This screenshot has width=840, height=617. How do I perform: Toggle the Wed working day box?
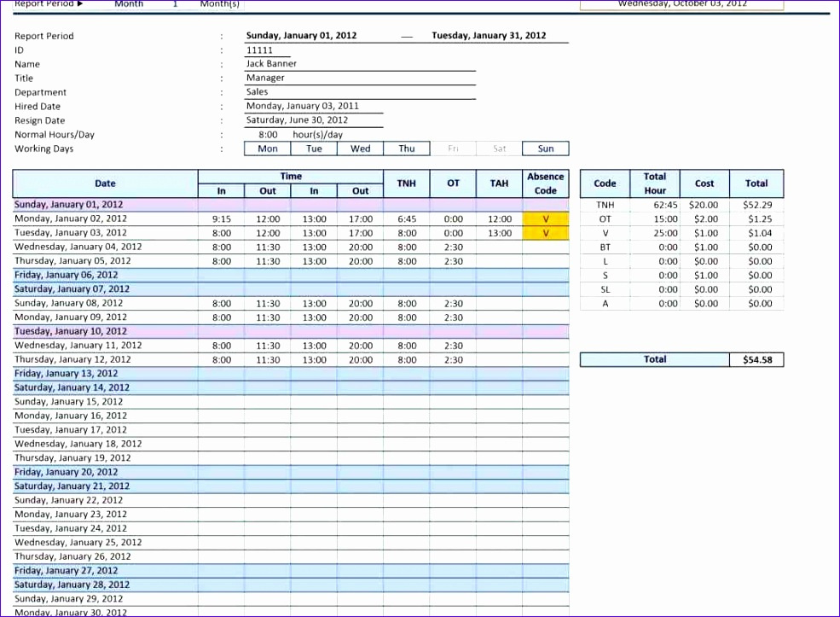[360, 148]
